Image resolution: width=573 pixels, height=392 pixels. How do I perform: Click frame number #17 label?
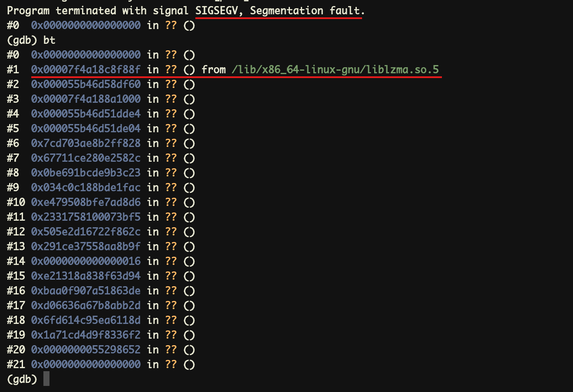[x=16, y=305]
